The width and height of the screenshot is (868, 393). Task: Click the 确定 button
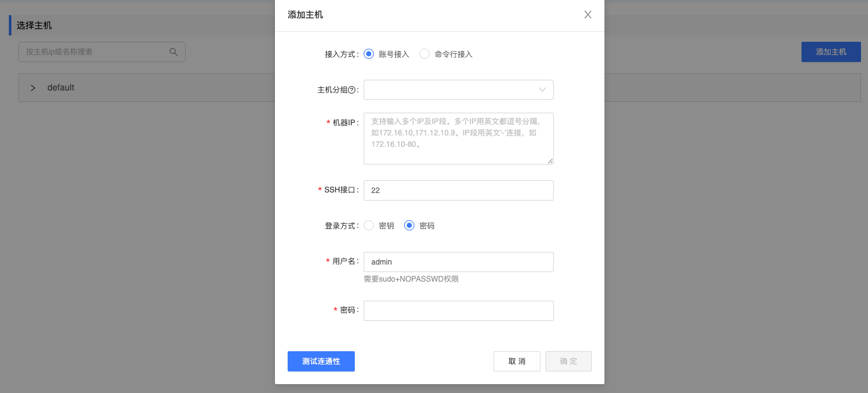[568, 361]
